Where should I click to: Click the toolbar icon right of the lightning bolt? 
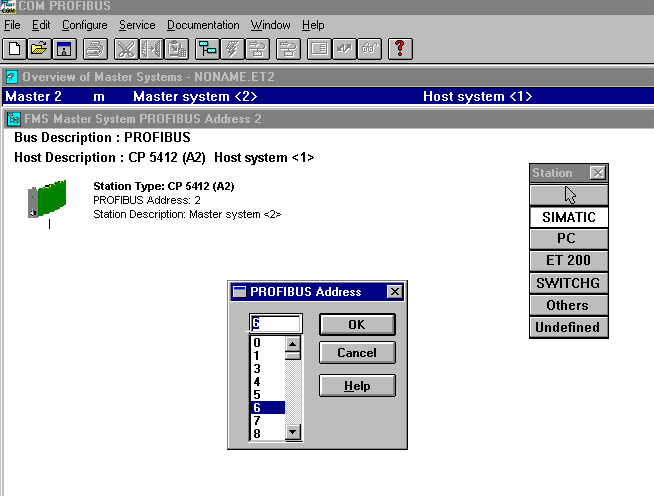pyautogui.click(x=257, y=49)
